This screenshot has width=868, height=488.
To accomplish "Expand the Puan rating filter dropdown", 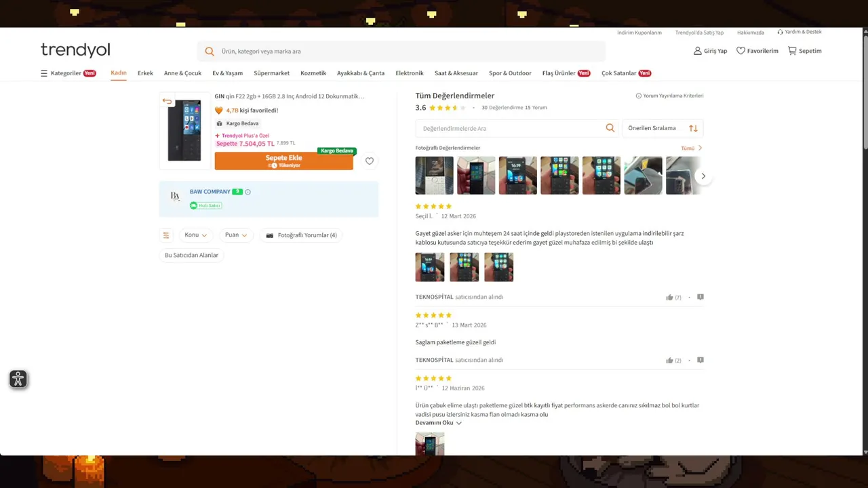I will click(236, 235).
